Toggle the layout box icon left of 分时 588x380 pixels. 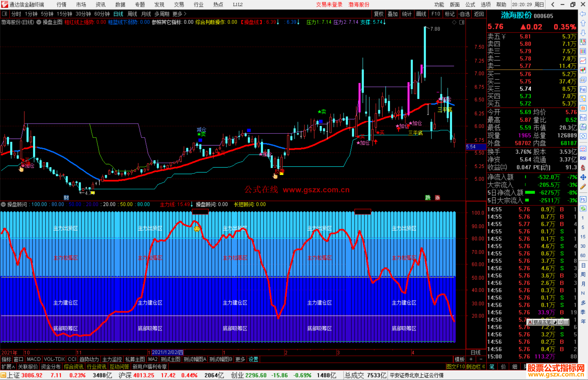point(5,14)
